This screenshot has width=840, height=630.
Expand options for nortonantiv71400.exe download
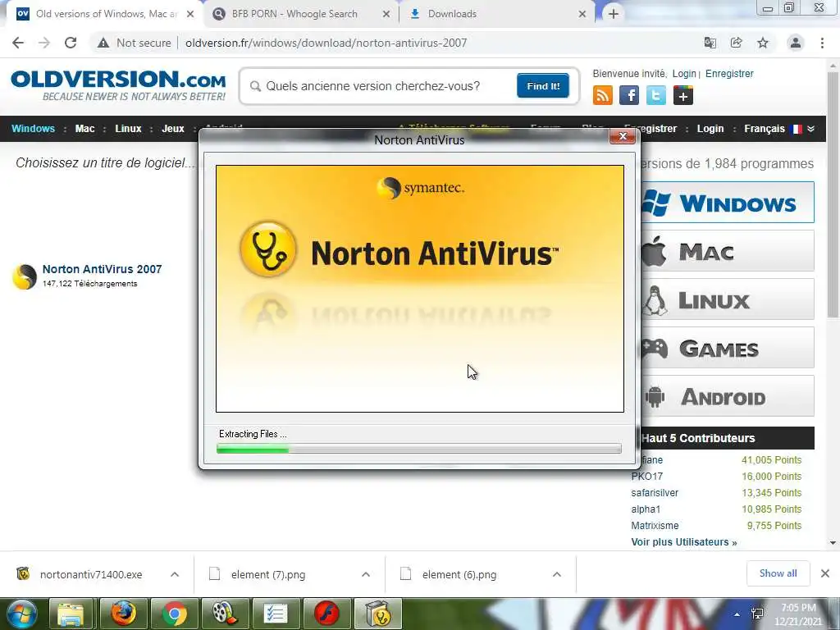point(175,574)
